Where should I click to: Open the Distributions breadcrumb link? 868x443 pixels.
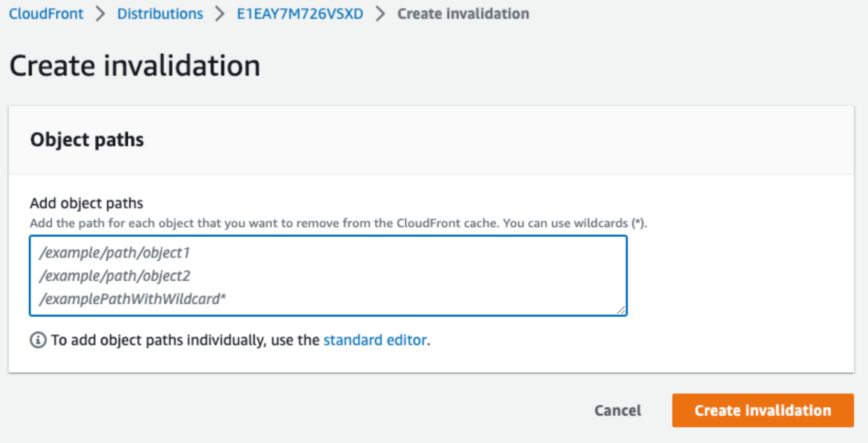pyautogui.click(x=160, y=14)
